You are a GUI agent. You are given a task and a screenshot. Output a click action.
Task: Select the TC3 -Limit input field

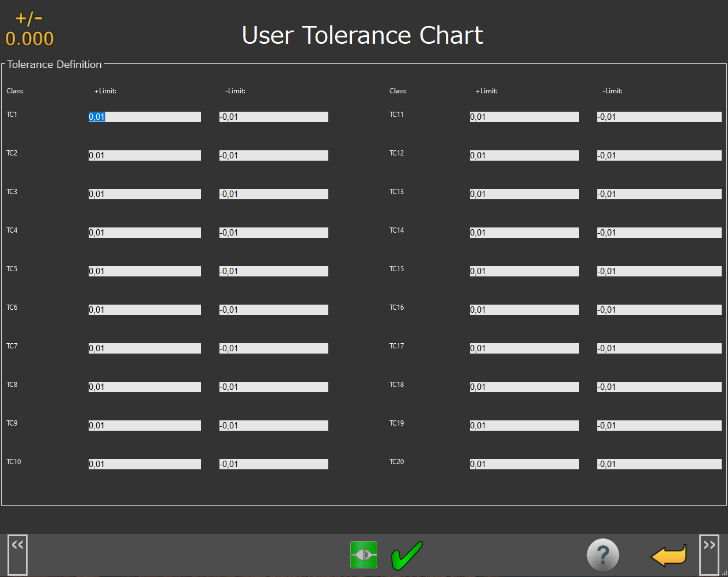tap(274, 194)
